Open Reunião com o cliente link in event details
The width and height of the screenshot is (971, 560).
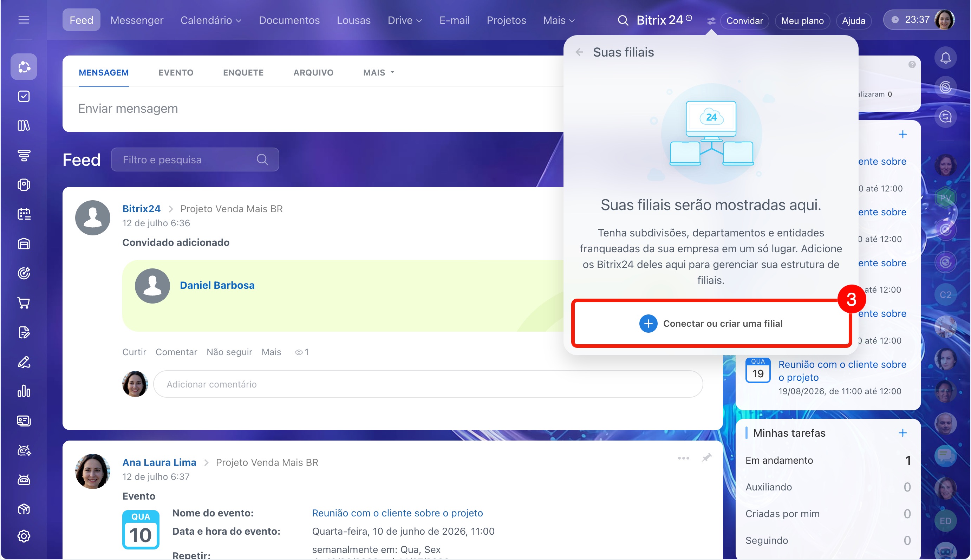pos(397,513)
